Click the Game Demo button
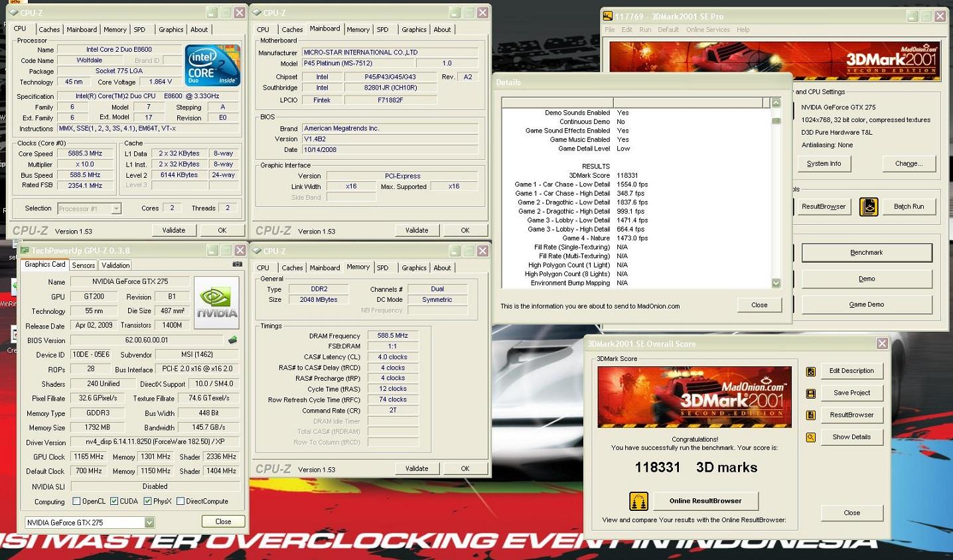953x560 pixels. tap(867, 305)
